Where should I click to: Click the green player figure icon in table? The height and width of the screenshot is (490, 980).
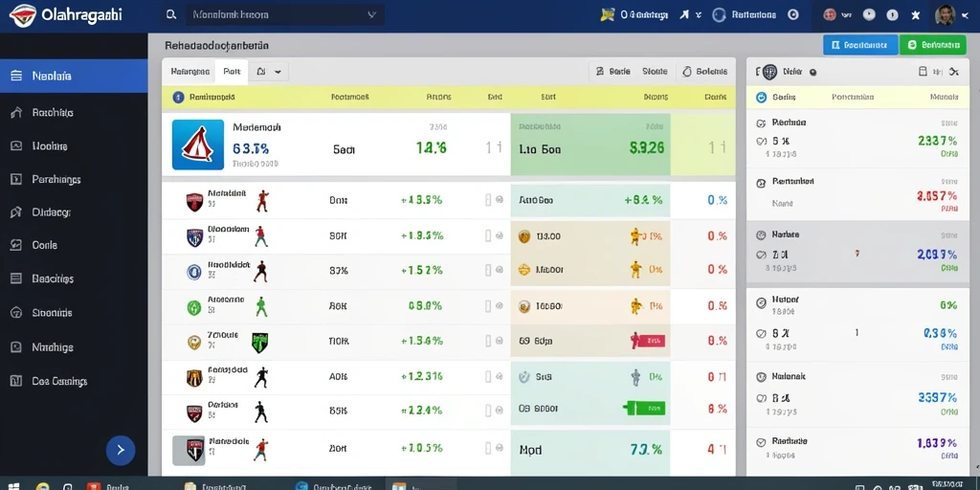tap(261, 306)
